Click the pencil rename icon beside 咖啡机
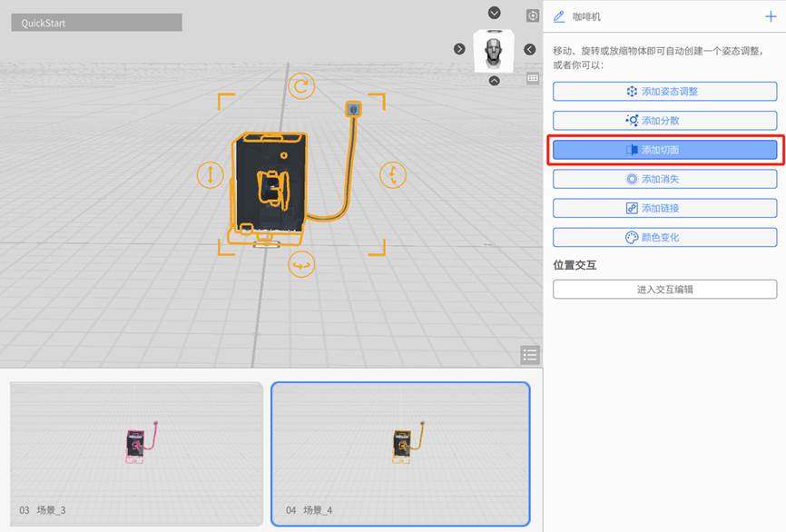 point(559,16)
